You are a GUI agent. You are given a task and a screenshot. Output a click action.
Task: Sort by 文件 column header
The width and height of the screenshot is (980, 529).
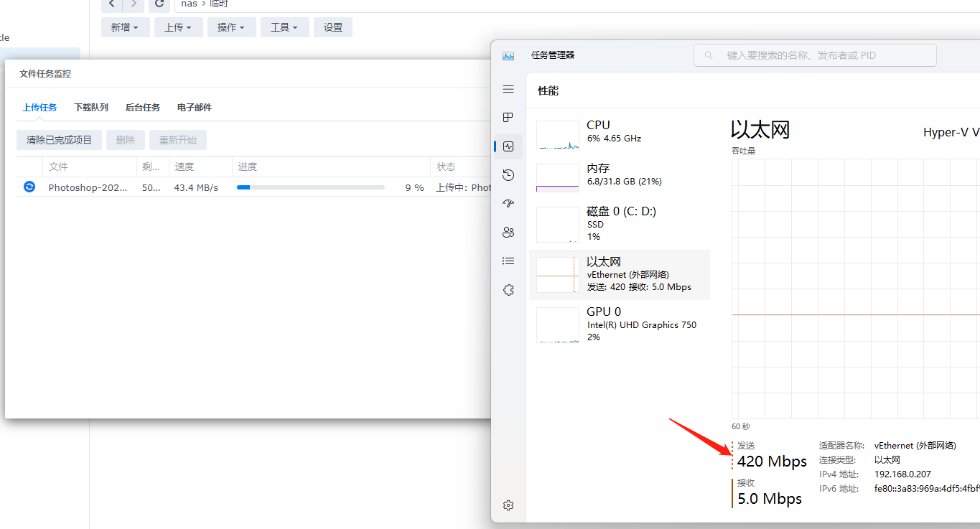point(90,167)
